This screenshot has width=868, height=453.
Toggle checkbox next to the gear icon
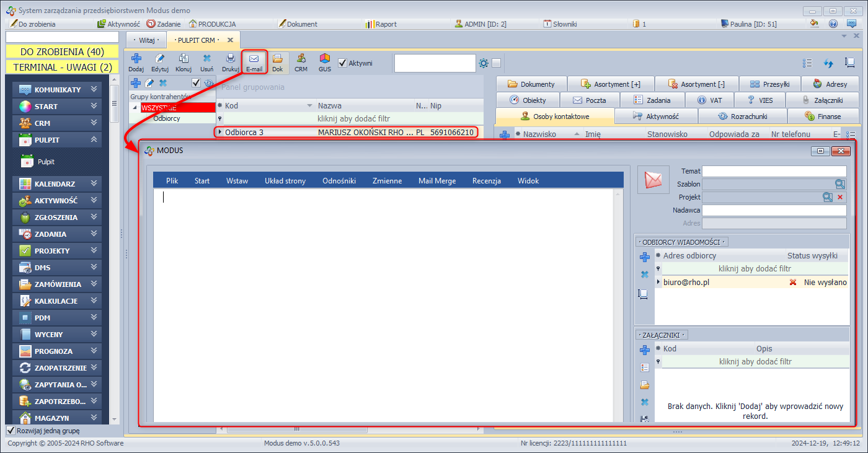pyautogui.click(x=496, y=63)
